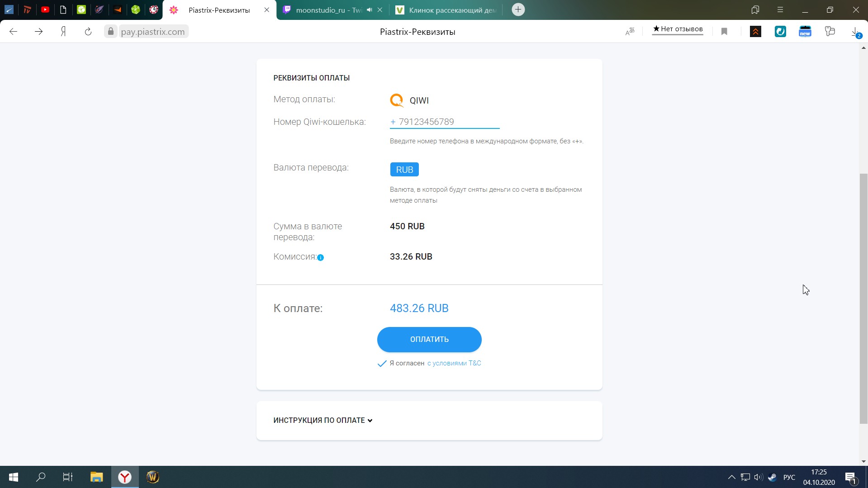Open the Нет отзывов site reviews
This screenshot has width=868, height=488.
(678, 29)
